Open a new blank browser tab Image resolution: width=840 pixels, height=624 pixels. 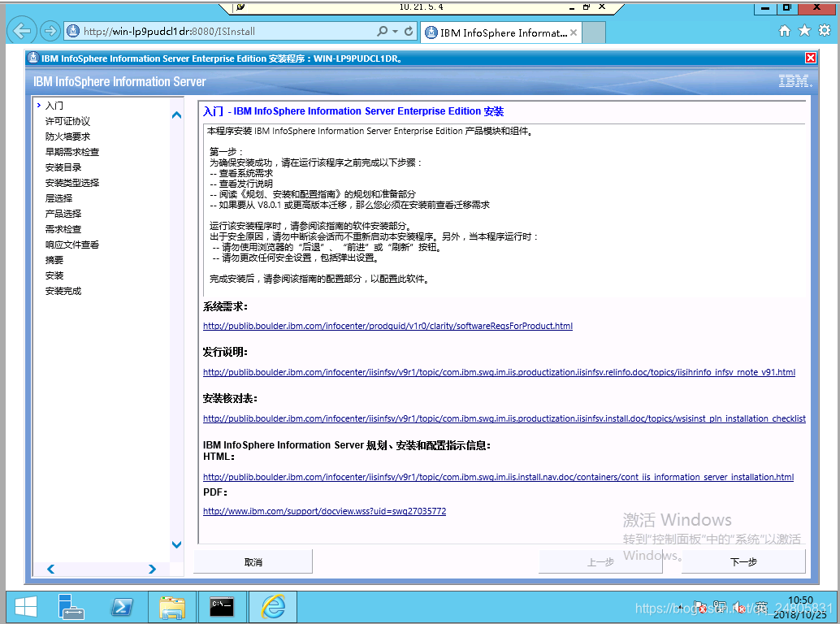click(594, 32)
